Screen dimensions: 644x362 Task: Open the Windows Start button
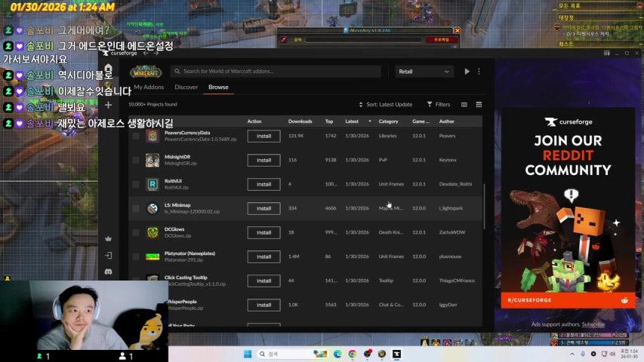pyautogui.click(x=247, y=354)
